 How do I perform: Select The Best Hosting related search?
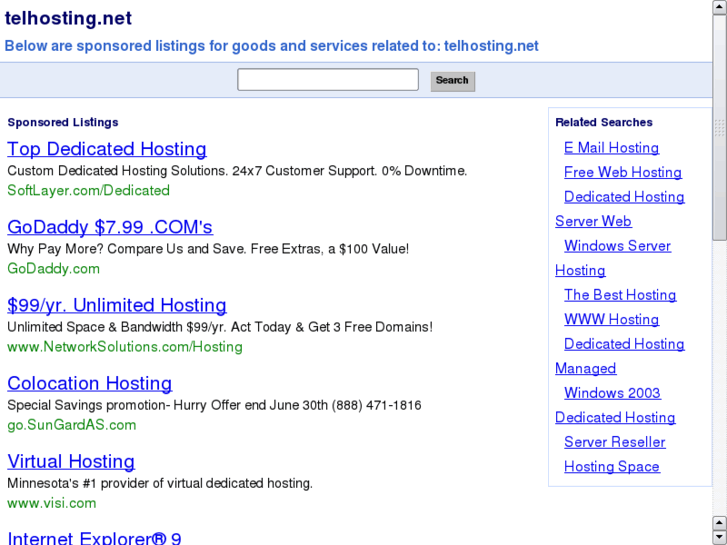click(x=620, y=295)
